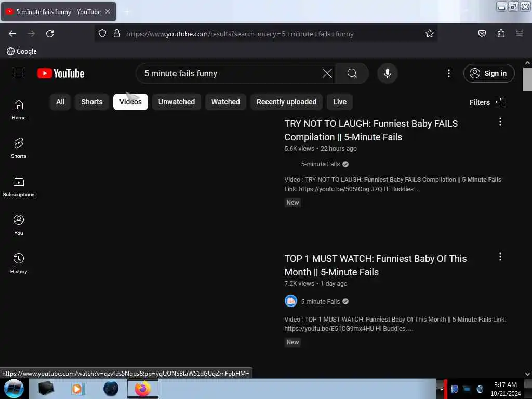Viewport: 532px width, 399px height.
Task: Click the padlock site security icon
Action: pyautogui.click(x=117, y=34)
